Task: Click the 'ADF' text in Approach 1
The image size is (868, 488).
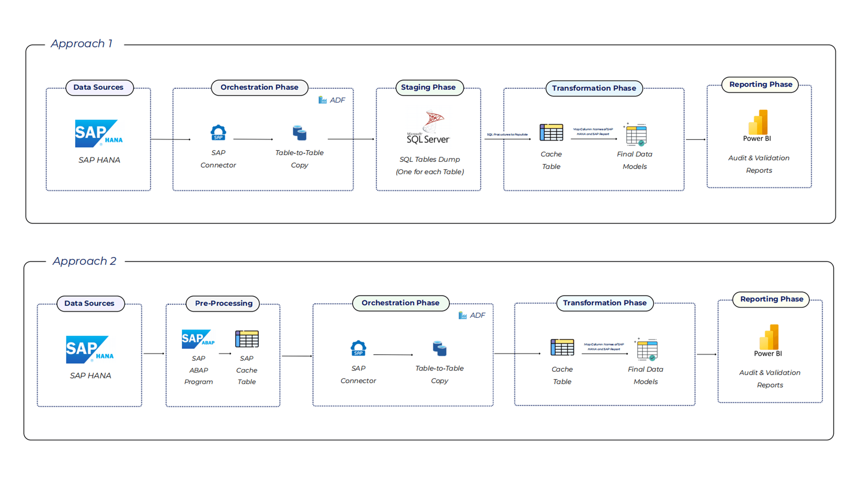Action: pos(337,100)
